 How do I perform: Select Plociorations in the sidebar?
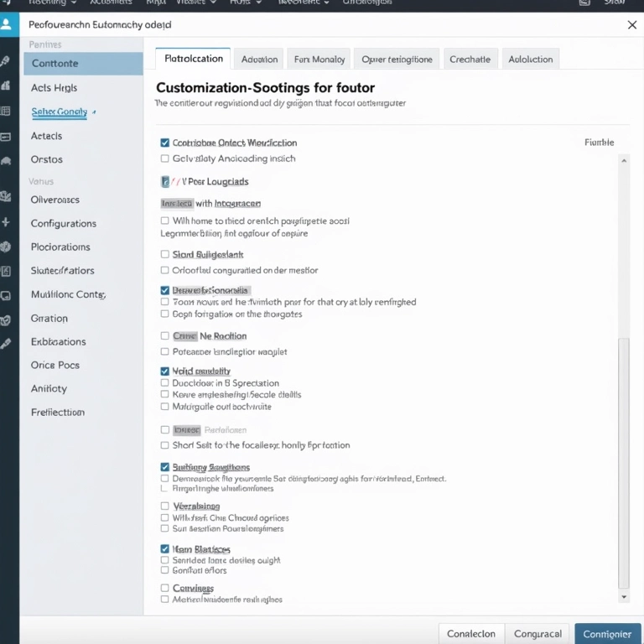pyautogui.click(x=60, y=247)
